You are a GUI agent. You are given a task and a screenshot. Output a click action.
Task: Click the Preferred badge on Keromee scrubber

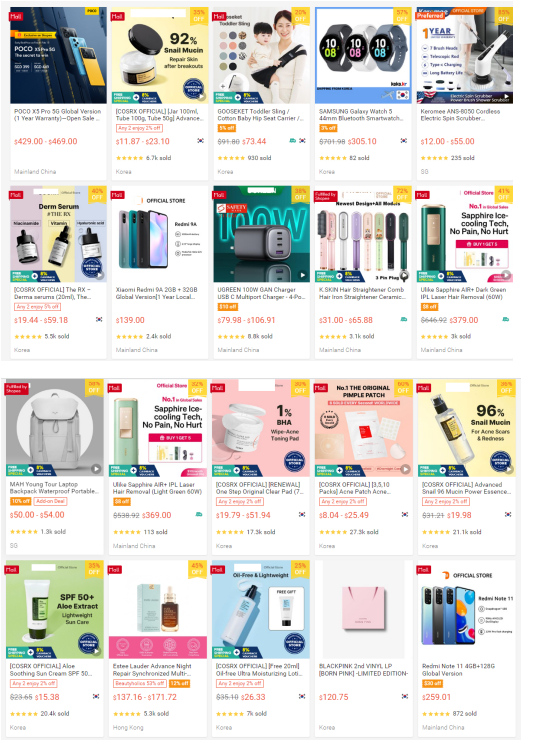(x=430, y=16)
